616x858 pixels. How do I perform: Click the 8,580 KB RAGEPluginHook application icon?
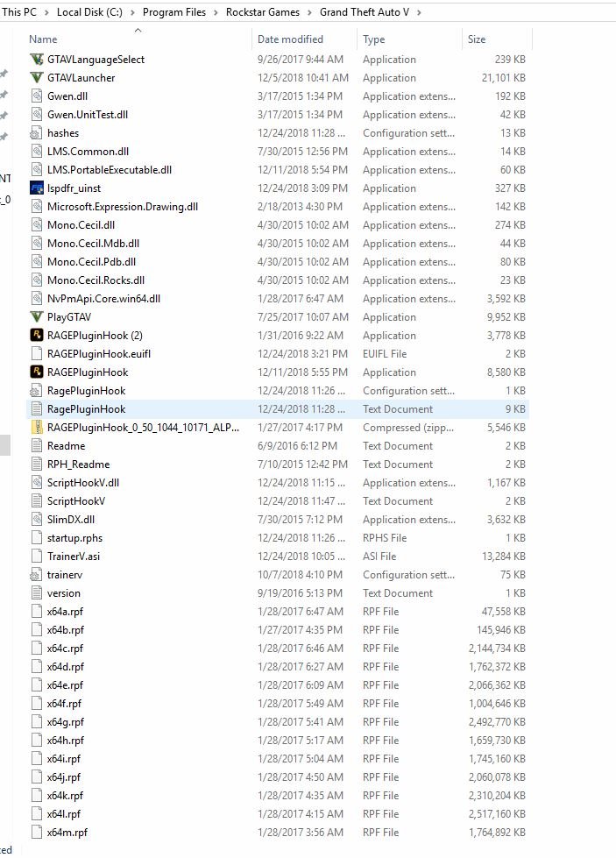[x=37, y=372]
